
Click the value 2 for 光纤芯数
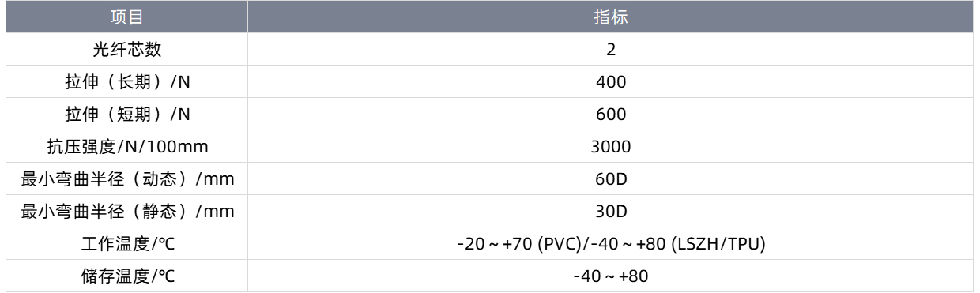click(611, 49)
